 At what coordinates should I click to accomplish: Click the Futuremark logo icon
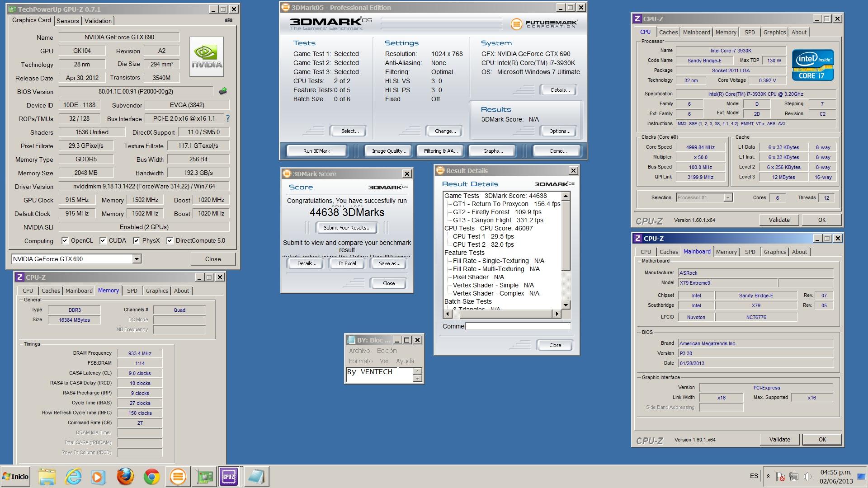(516, 23)
